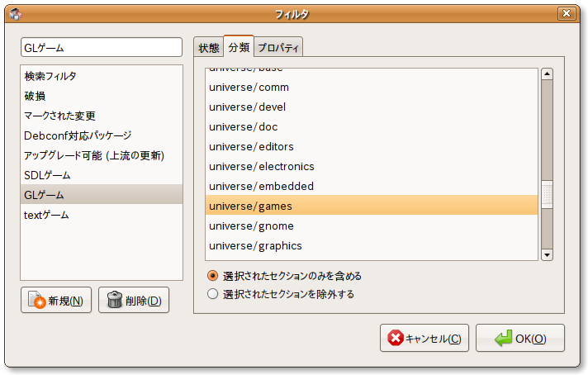Click the scrollbar up arrow in section list
Screen dimensions: 588x375
[548, 74]
